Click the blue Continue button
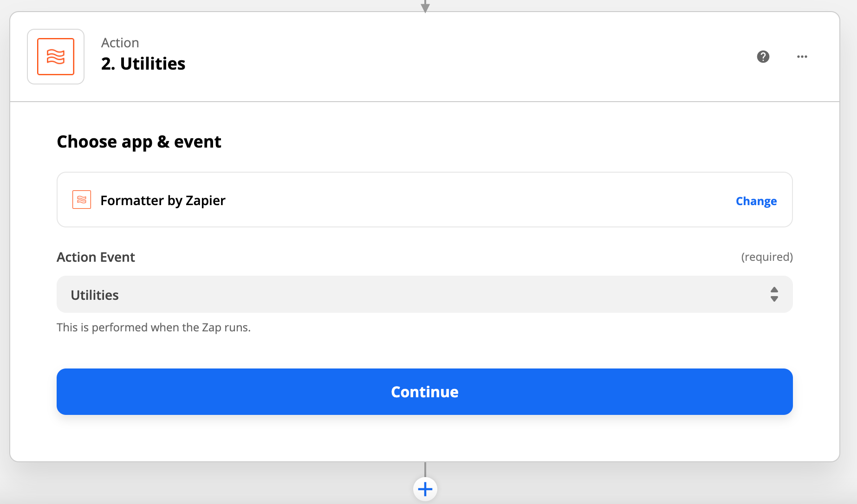Viewport: 857px width, 504px height. click(x=424, y=392)
